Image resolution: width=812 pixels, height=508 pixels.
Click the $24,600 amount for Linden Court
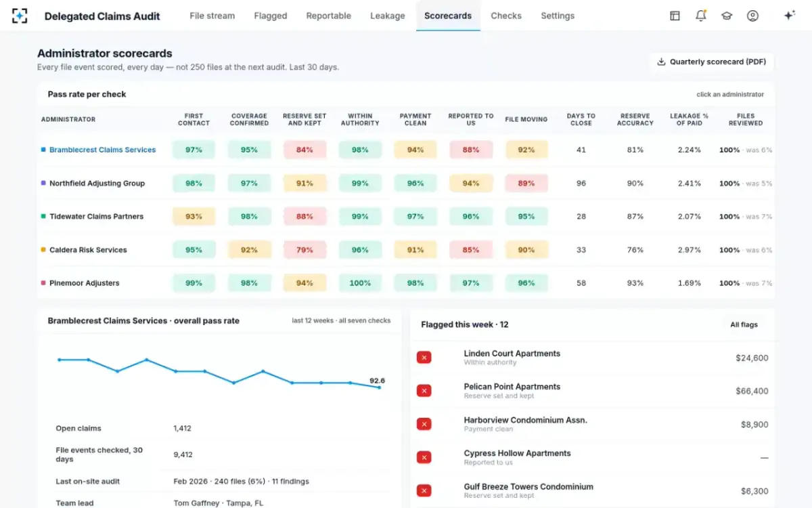(752, 358)
